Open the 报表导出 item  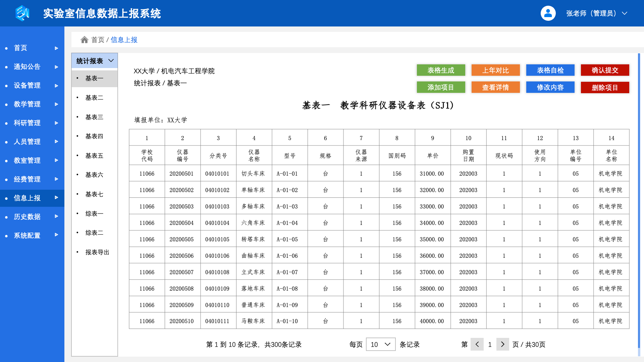pyautogui.click(x=97, y=252)
